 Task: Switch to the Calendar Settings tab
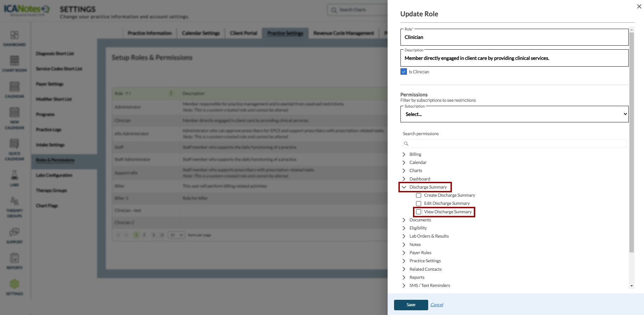201,33
